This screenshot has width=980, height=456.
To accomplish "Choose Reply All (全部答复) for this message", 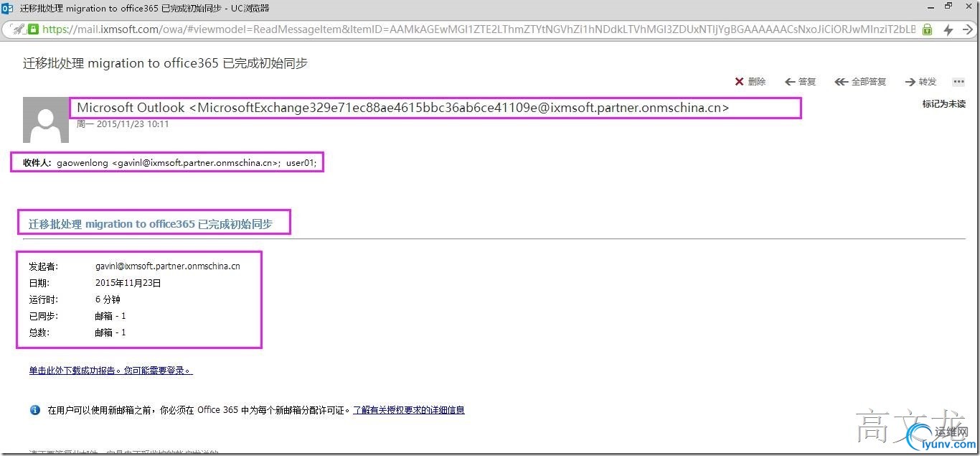I will pos(860,82).
